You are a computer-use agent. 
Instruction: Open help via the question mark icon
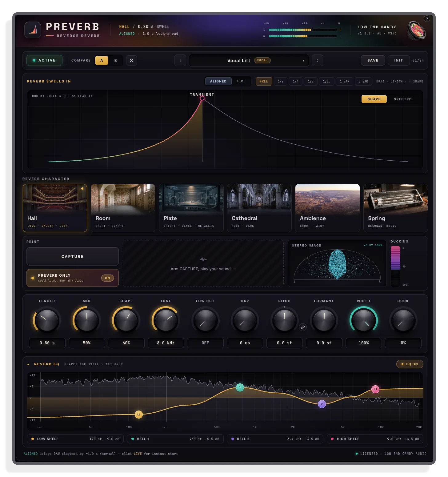[x=427, y=19]
